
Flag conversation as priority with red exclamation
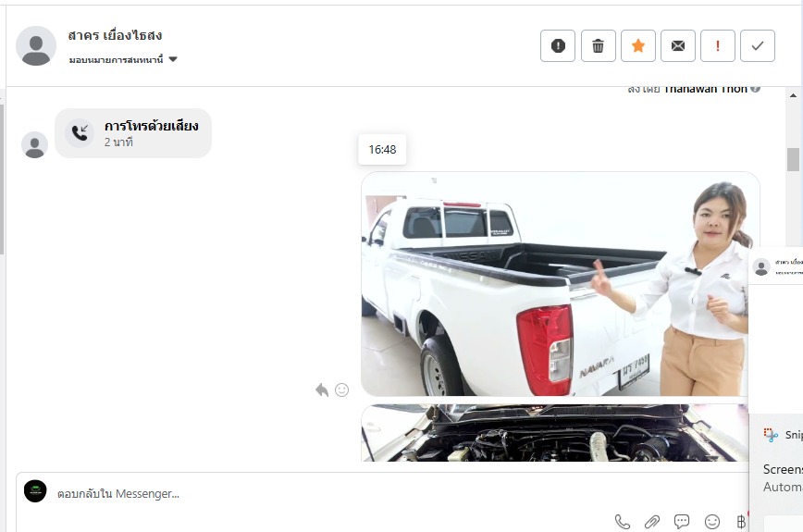pos(718,46)
